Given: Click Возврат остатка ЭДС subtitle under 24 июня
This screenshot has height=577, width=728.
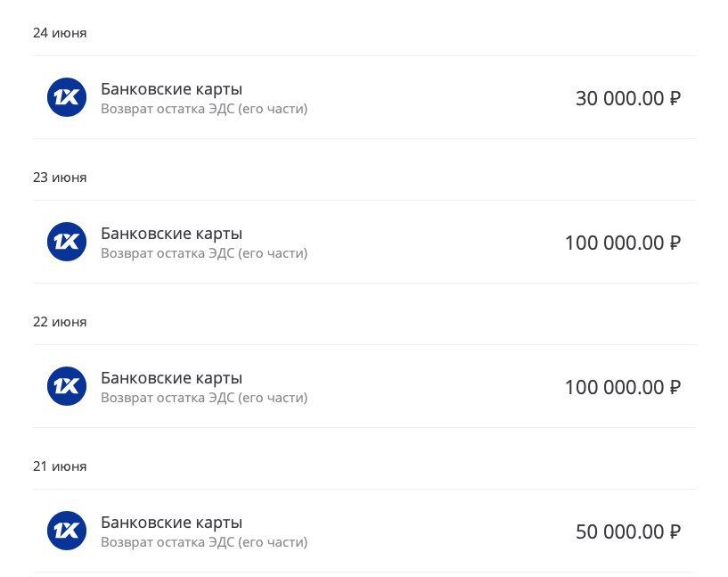Looking at the screenshot, I should (x=204, y=109).
